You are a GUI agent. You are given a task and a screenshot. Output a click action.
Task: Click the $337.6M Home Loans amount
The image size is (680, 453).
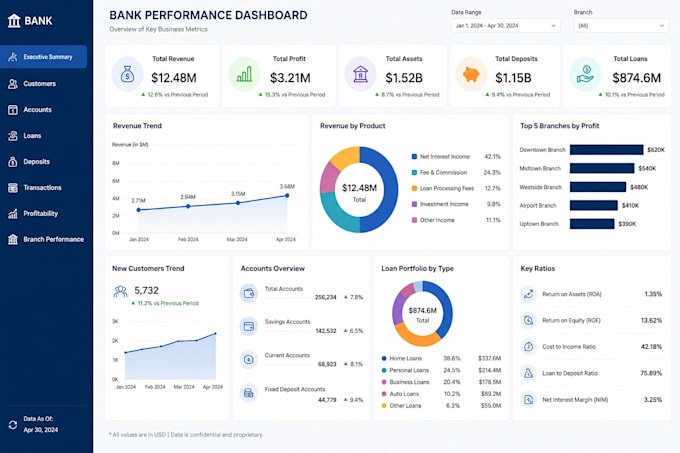pyautogui.click(x=490, y=358)
